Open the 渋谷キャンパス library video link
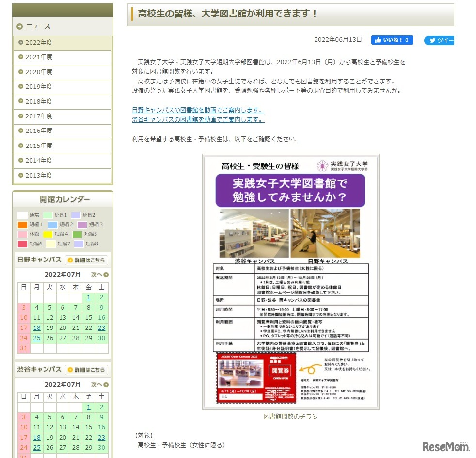476x458 pixels. [x=197, y=119]
